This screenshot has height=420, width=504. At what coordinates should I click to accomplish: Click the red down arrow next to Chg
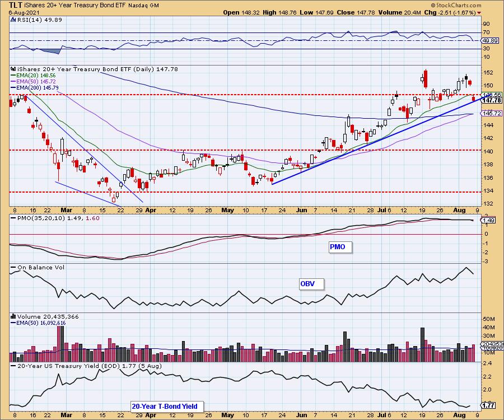click(479, 13)
